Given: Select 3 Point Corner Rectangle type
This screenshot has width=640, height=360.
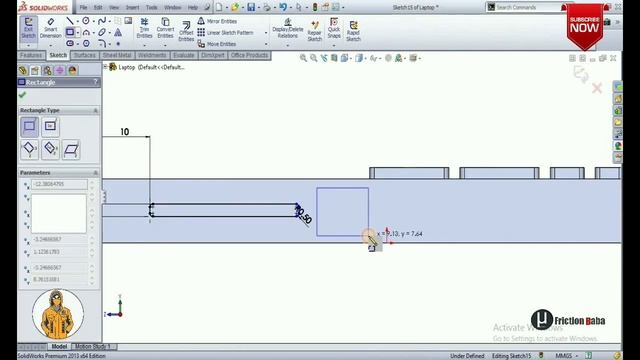Looking at the screenshot, I should point(29,149).
